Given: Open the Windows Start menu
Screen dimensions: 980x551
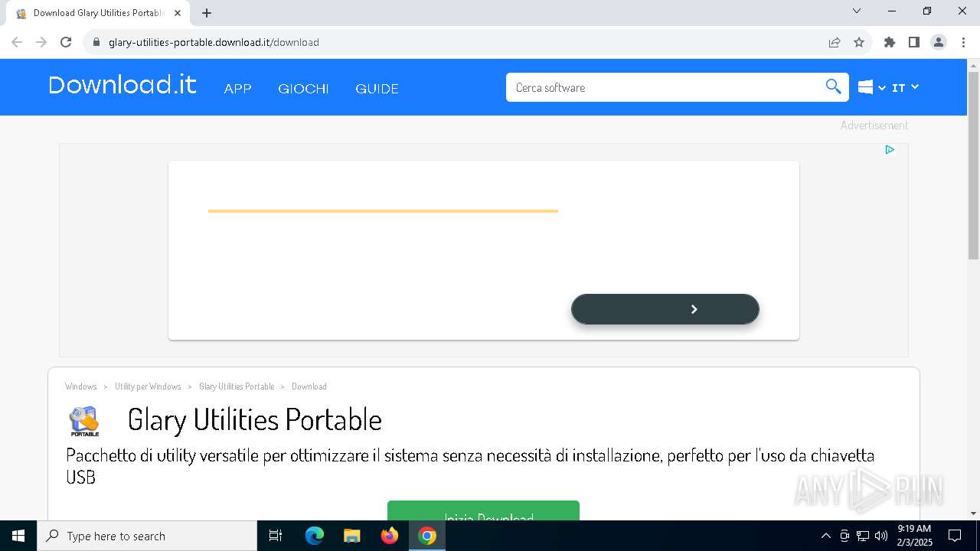Looking at the screenshot, I should [x=18, y=536].
